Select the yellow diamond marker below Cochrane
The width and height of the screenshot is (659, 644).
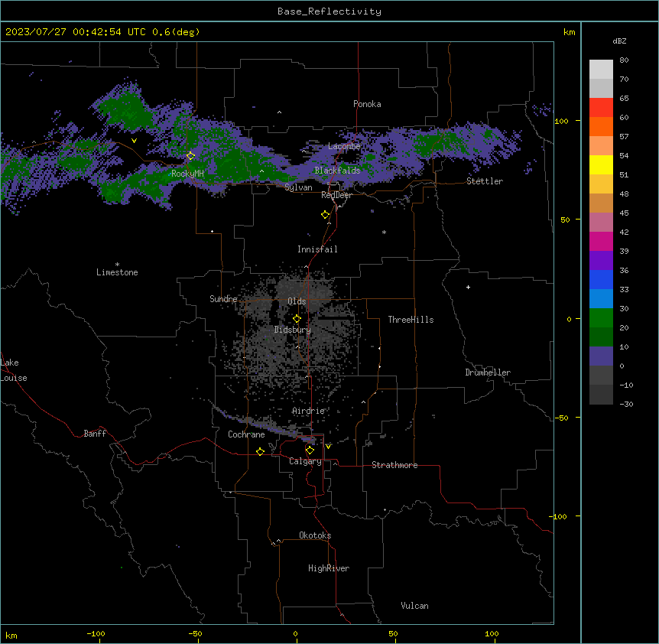click(x=260, y=451)
